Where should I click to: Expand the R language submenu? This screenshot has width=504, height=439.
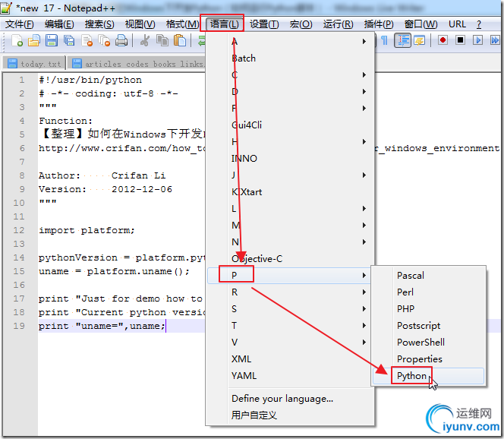tap(290, 292)
